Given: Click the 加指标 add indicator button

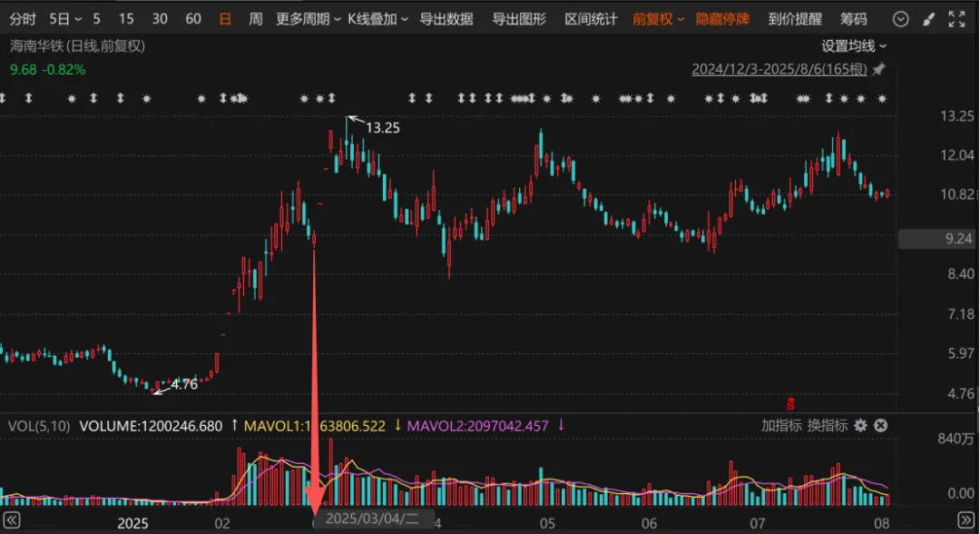Looking at the screenshot, I should pyautogui.click(x=781, y=426).
